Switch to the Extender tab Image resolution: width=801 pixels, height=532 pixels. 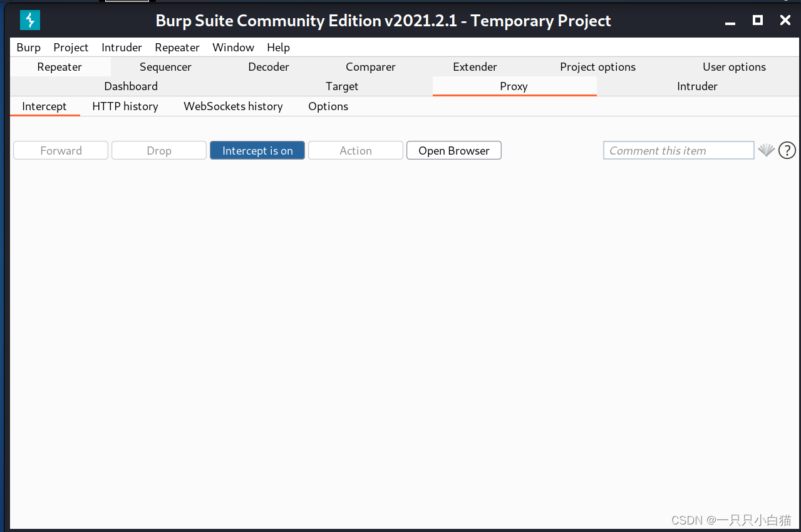(x=475, y=67)
